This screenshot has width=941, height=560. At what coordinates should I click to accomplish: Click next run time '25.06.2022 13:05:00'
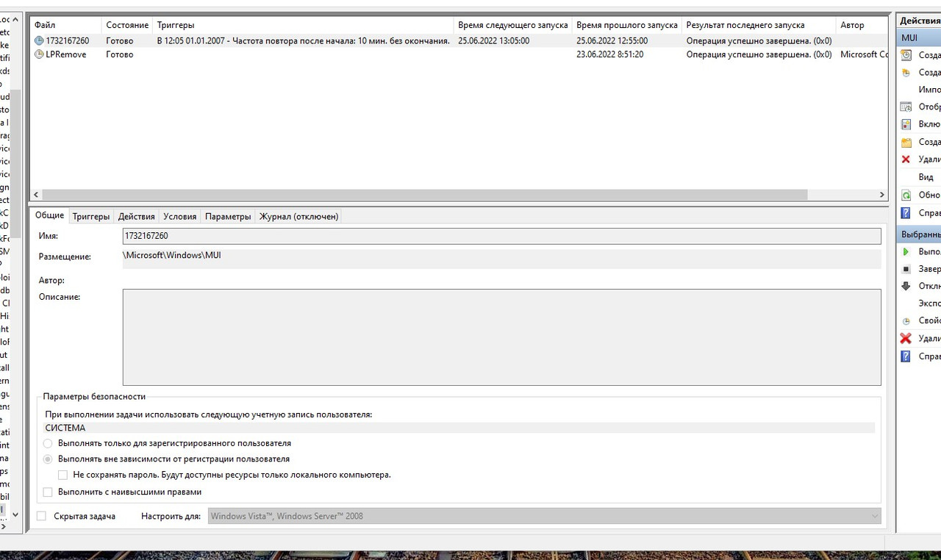tap(493, 41)
